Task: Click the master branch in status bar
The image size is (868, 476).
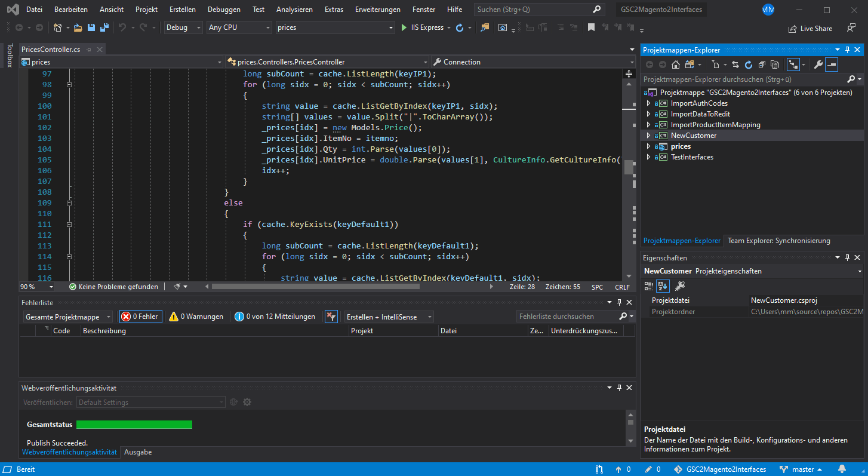Action: coord(802,469)
